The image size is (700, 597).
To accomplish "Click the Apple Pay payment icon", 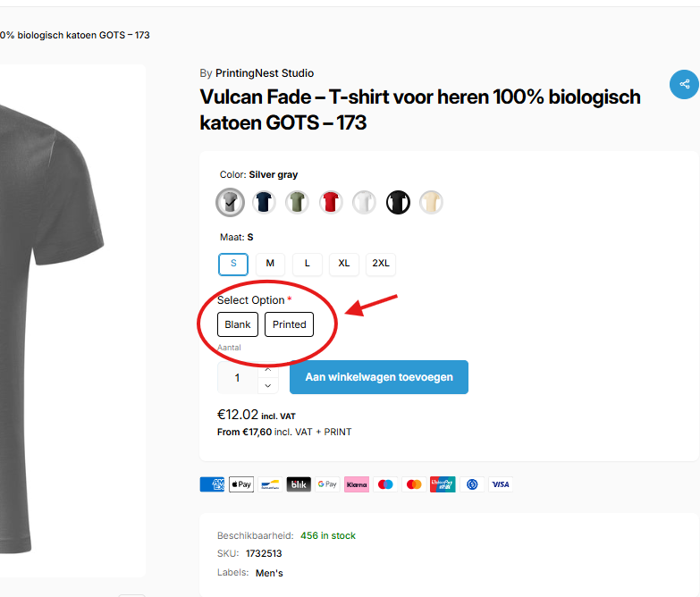I will coord(241,484).
